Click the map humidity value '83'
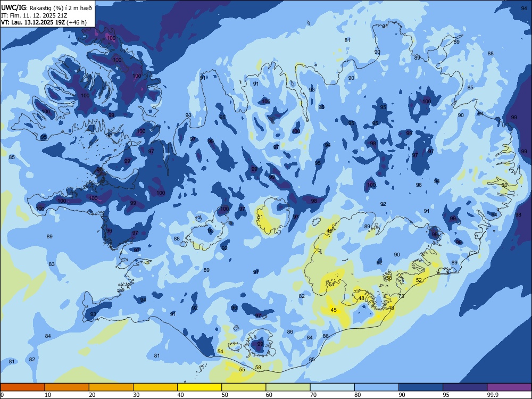Image resolution: width=532 pixels, height=399 pixels. (x=52, y=264)
